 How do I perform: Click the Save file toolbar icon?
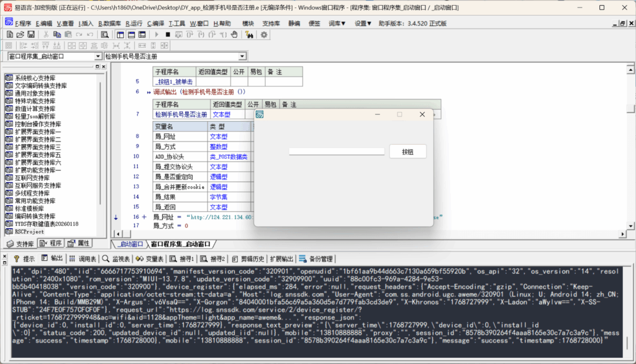pos(32,34)
